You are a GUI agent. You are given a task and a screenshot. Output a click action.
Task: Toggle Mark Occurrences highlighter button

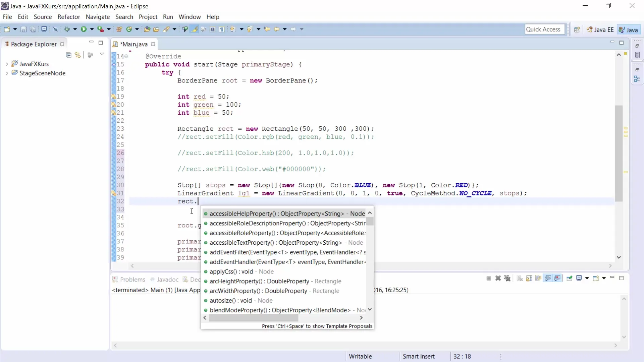coord(194,29)
